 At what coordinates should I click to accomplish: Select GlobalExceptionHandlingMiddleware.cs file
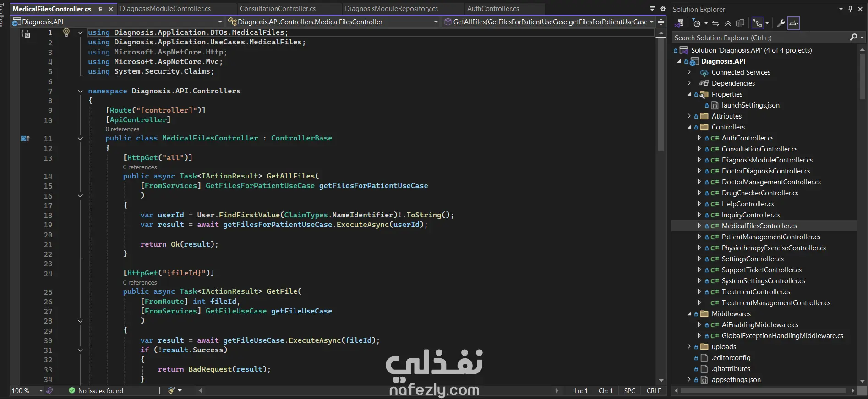tap(782, 336)
